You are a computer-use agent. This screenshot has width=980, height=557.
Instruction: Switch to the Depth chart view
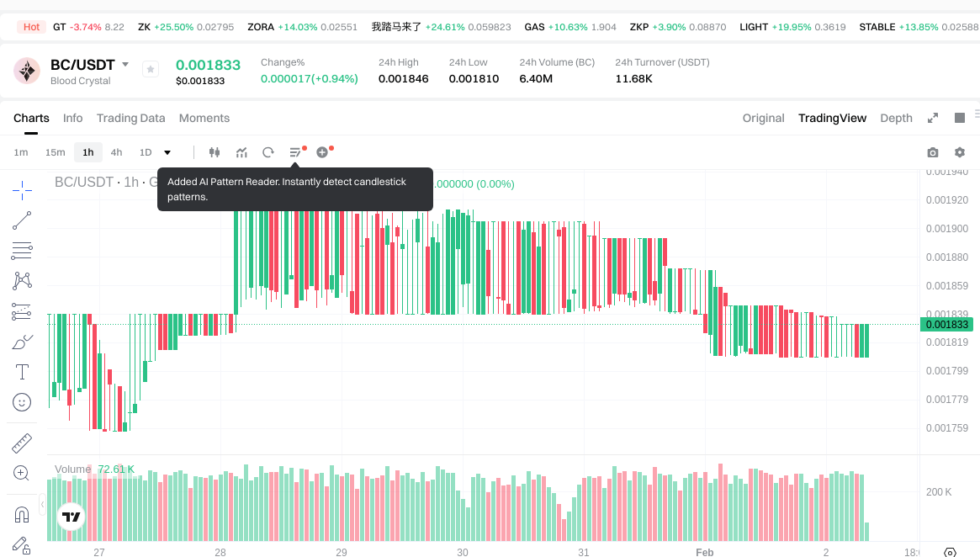[x=896, y=118]
